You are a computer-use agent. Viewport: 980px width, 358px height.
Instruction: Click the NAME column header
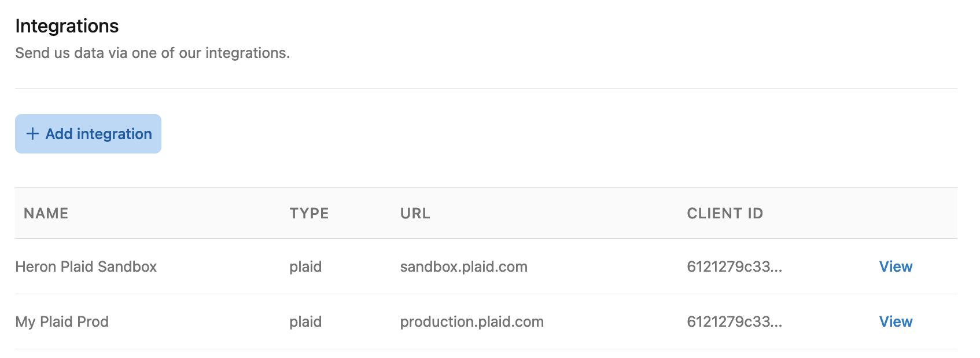[x=46, y=213]
